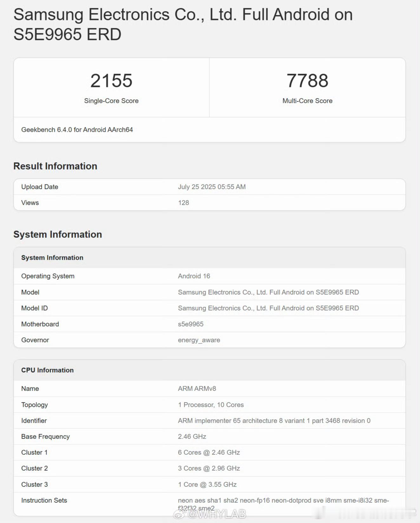
Task: Click the 'Topology' row label
Action: point(35,405)
